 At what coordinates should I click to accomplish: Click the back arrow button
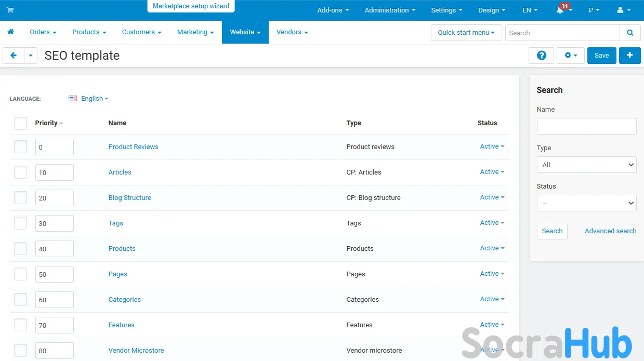[14, 56]
